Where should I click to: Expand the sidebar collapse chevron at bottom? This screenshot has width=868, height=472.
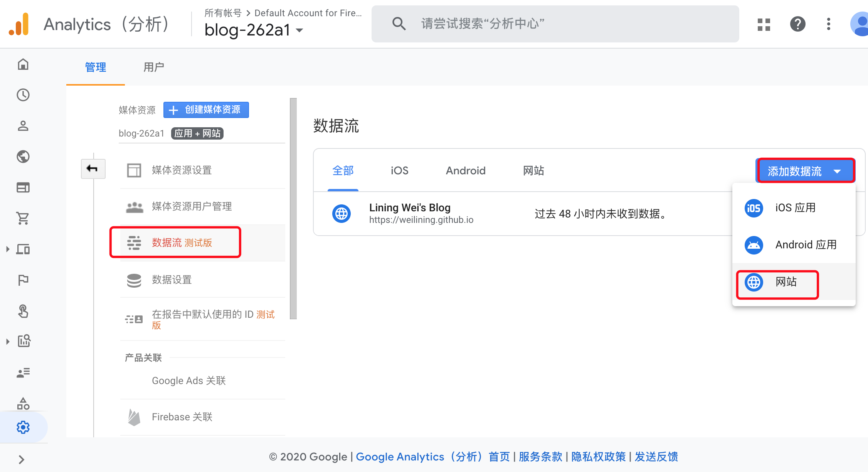pos(22,459)
